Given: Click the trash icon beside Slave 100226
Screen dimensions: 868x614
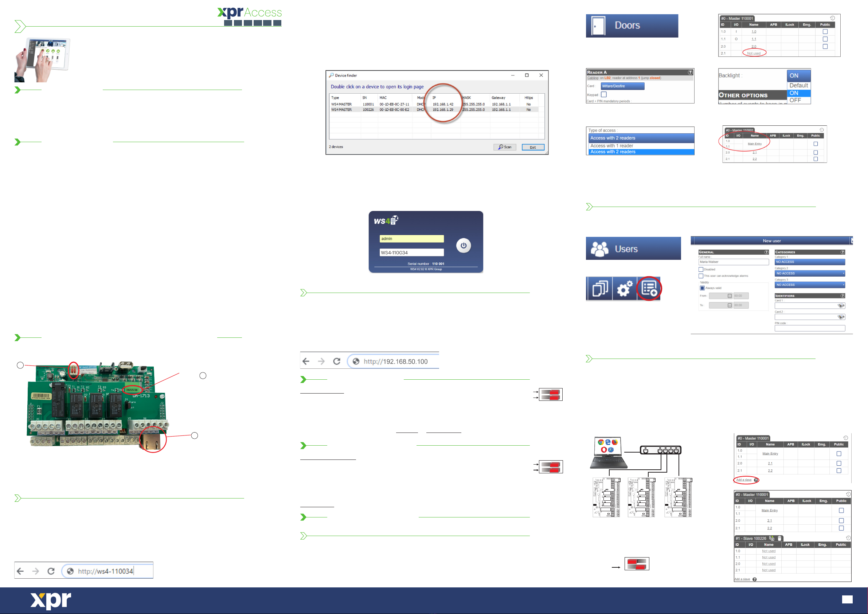Looking at the screenshot, I should click(779, 538).
